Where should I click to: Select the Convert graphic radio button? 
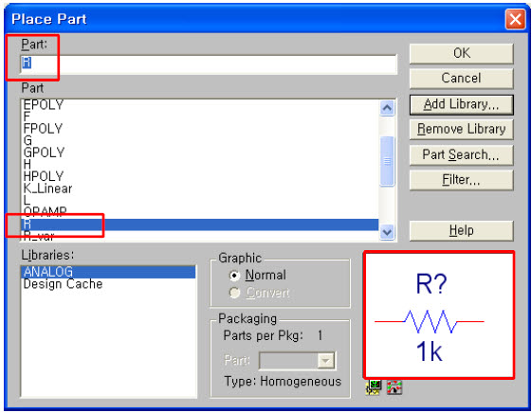click(x=234, y=293)
